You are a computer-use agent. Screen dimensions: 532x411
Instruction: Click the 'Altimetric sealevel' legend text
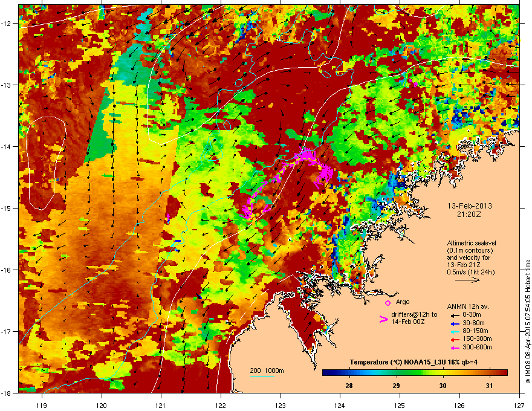tap(472, 243)
